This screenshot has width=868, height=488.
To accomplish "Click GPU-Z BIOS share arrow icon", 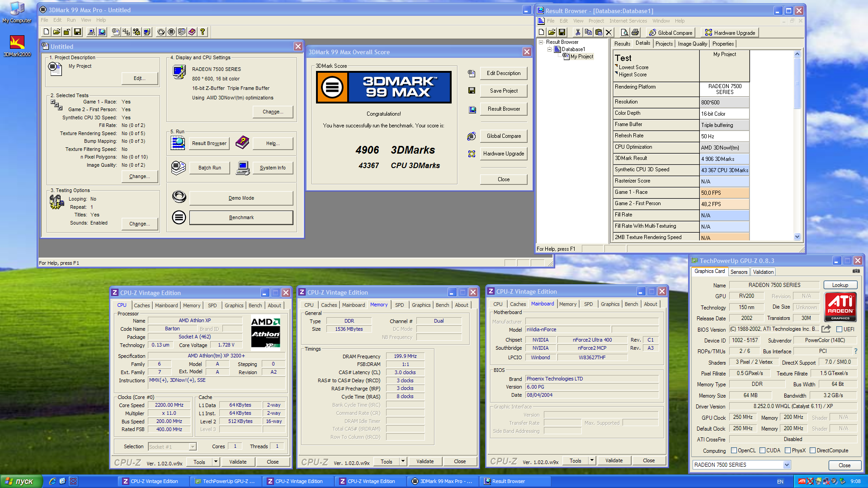I will (x=826, y=329).
